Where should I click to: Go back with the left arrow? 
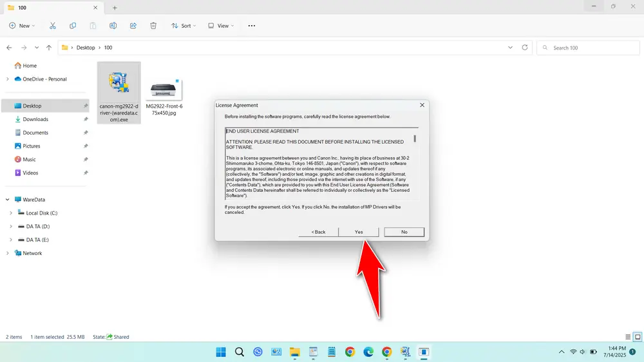click(x=9, y=48)
